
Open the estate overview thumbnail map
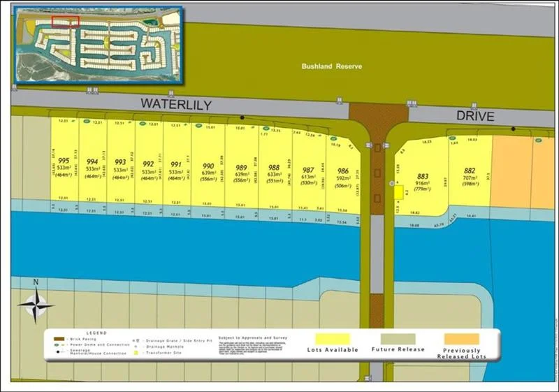(98, 45)
